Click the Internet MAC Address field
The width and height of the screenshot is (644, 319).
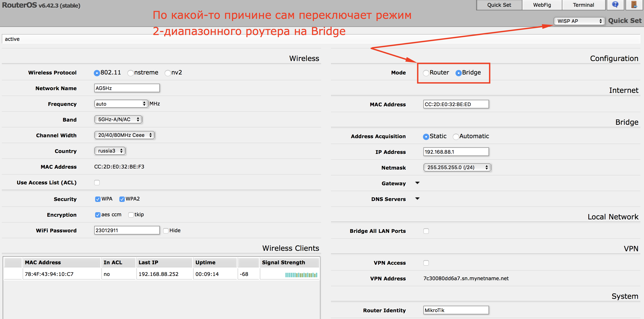coord(456,104)
